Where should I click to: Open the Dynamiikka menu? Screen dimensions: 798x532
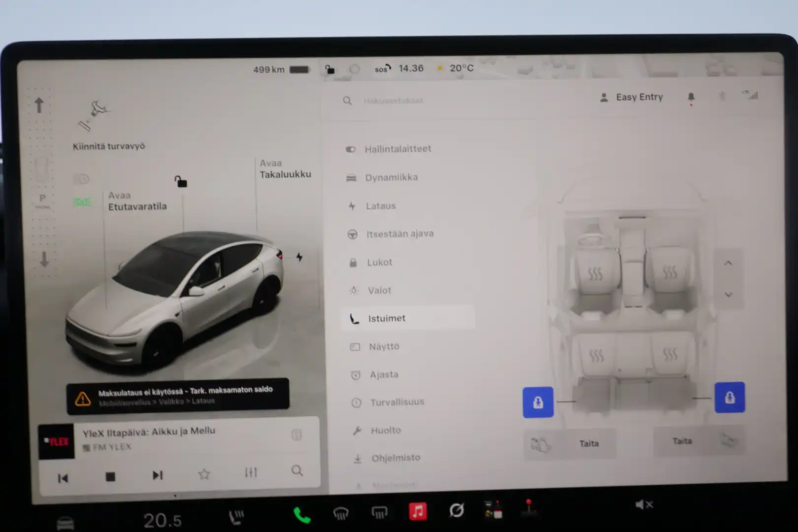(x=382, y=177)
